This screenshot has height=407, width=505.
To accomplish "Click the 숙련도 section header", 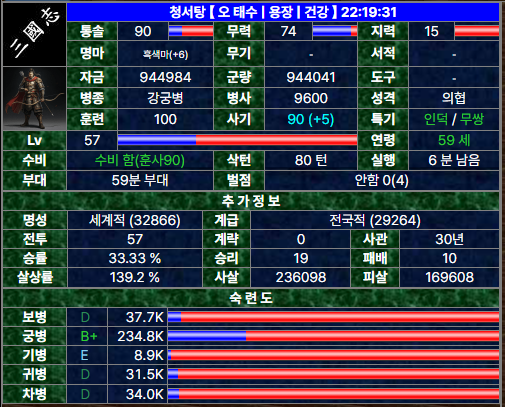I will coord(251,298).
